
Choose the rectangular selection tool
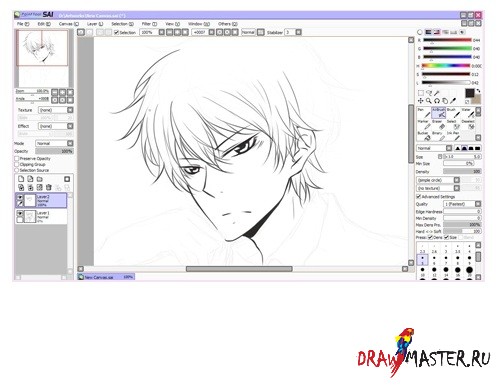click(x=421, y=93)
